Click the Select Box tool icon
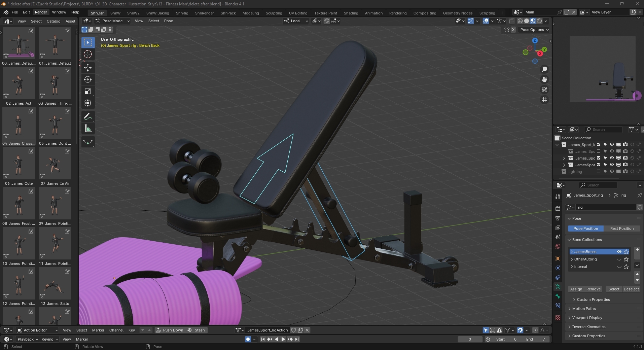Image resolution: width=644 pixels, height=350 pixels. tap(88, 42)
